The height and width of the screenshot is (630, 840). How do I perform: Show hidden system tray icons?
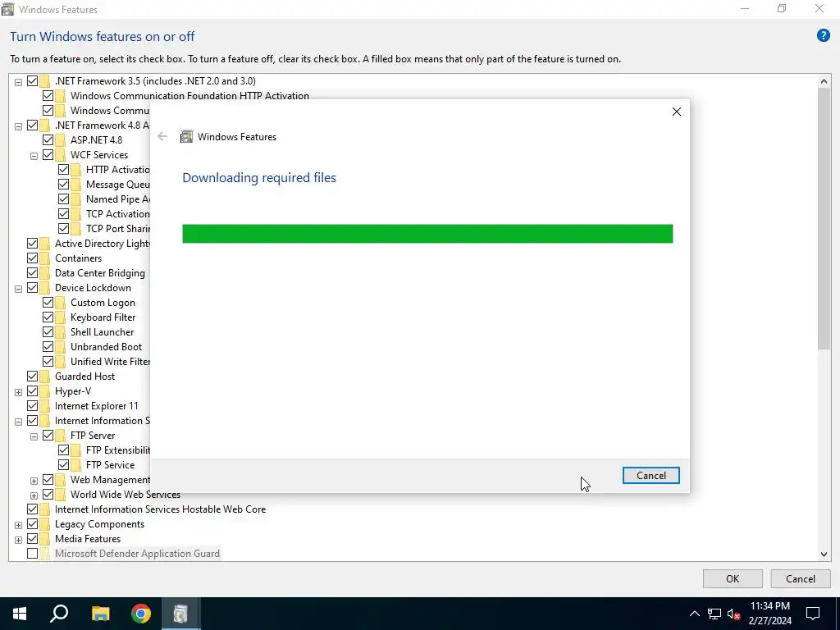pos(694,614)
